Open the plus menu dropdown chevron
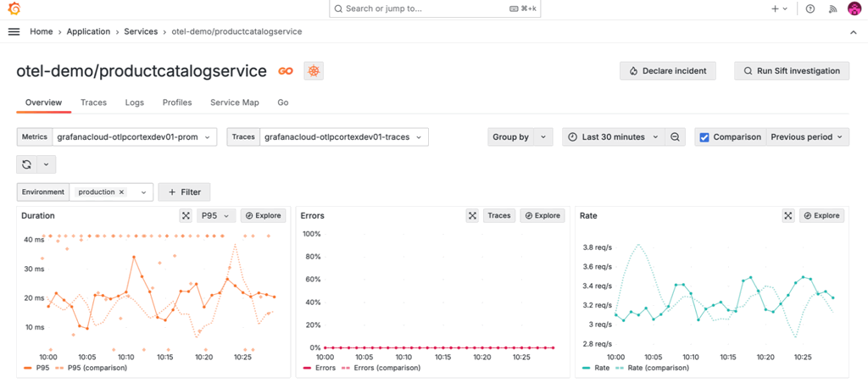This screenshot has width=868, height=383. (x=785, y=8)
